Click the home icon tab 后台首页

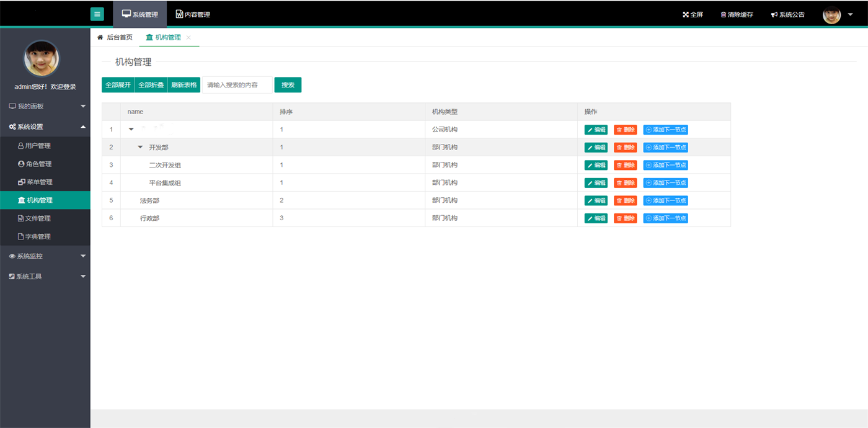point(115,37)
